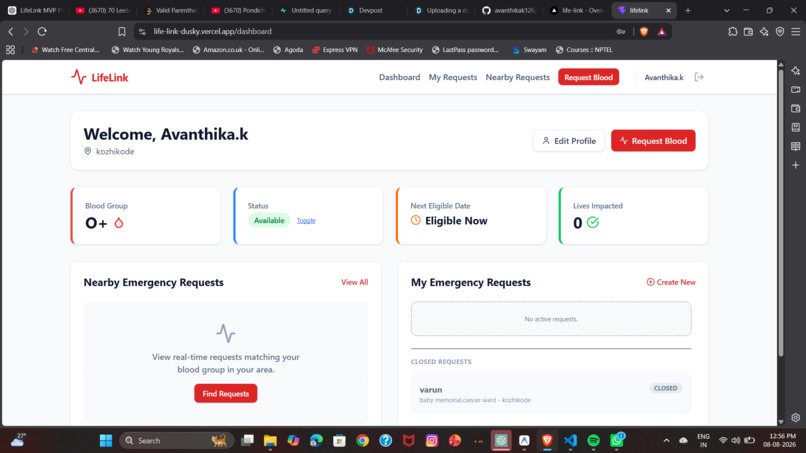Screen dimensions: 806x453
Task: Click the sidebar add plus icon
Action: [796, 165]
